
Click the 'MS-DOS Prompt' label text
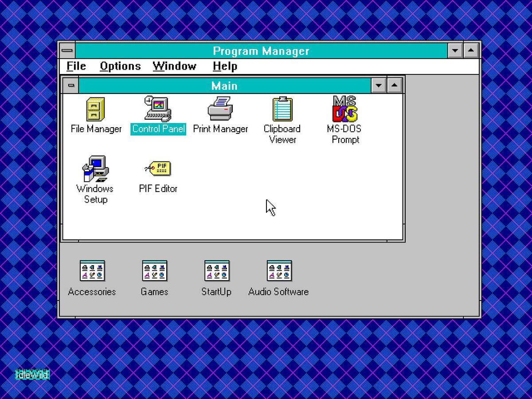click(x=344, y=134)
